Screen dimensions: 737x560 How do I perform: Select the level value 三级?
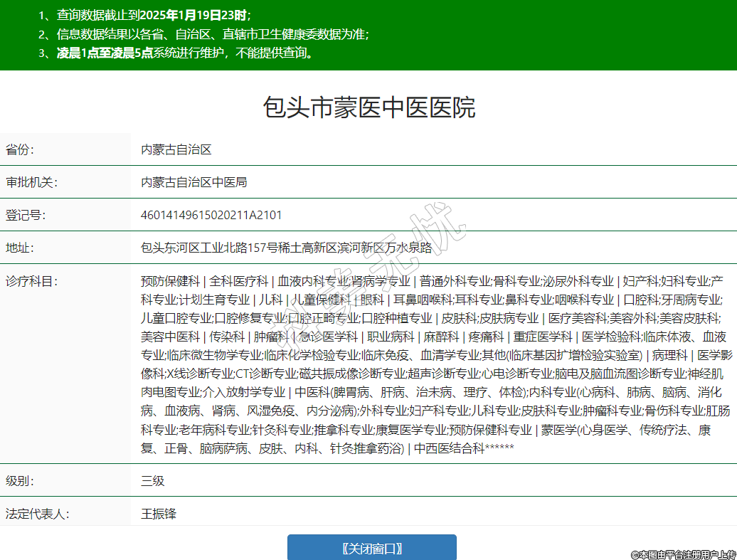(x=153, y=480)
